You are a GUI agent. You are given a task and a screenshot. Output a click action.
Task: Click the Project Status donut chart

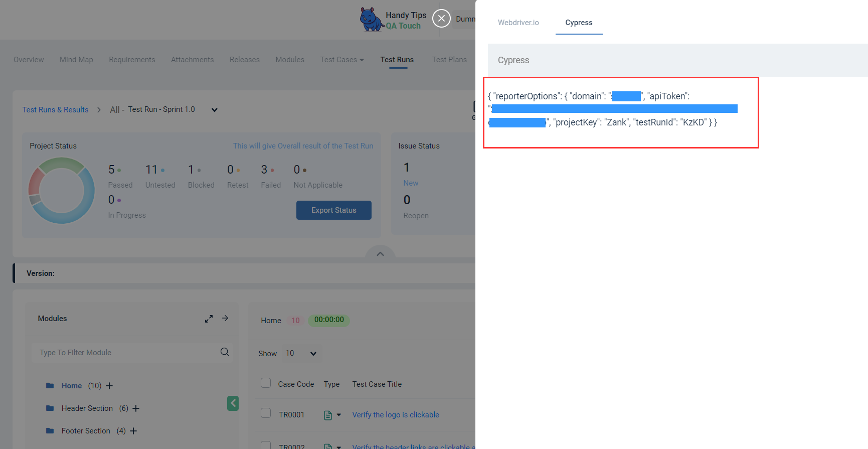tap(61, 191)
